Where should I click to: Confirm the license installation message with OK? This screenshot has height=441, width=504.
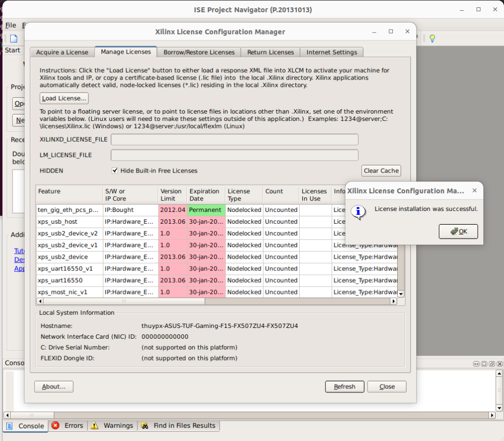(458, 232)
